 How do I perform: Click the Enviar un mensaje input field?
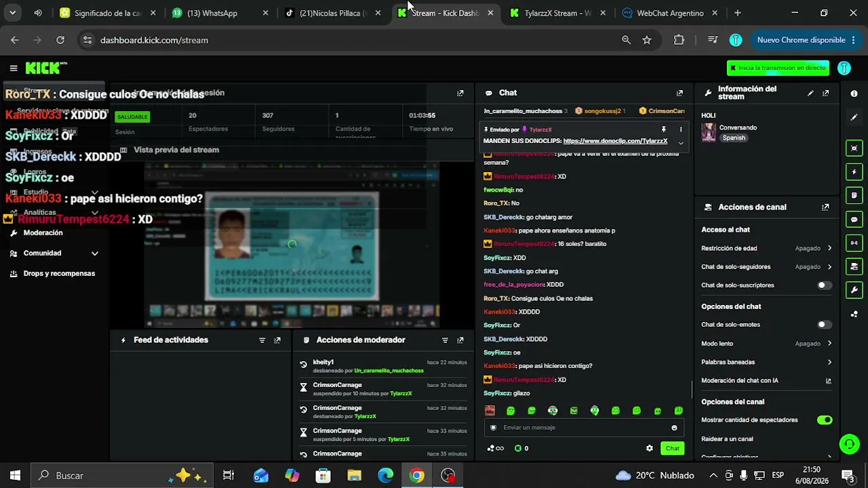point(583,428)
